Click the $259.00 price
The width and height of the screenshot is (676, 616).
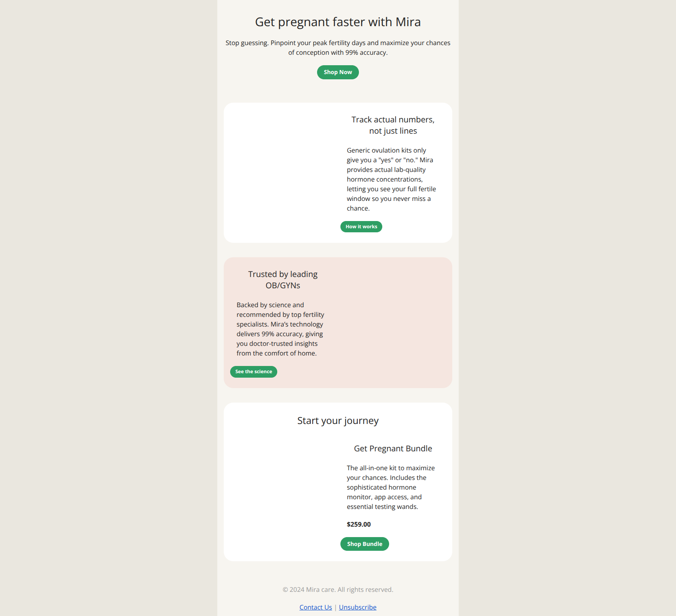pyautogui.click(x=359, y=524)
